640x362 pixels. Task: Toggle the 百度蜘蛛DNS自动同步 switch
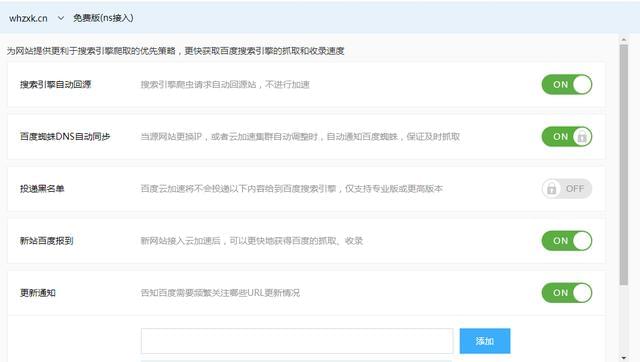pyautogui.click(x=567, y=136)
